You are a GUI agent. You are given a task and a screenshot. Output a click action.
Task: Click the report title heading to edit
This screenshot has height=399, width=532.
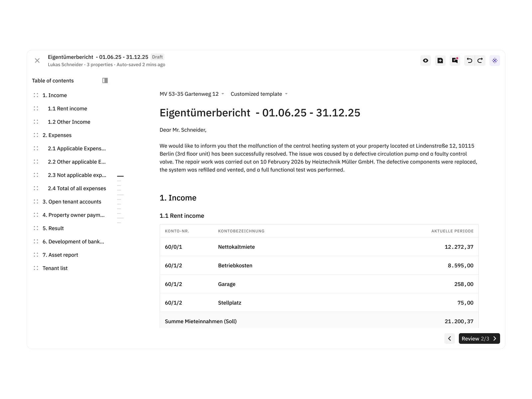pyautogui.click(x=260, y=113)
